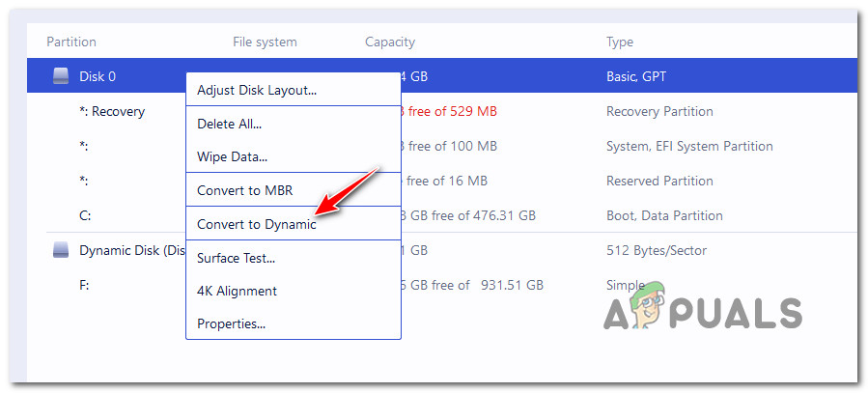This screenshot has height=393, width=868.
Task: Click Convert to Dynamic
Action: click(x=256, y=224)
